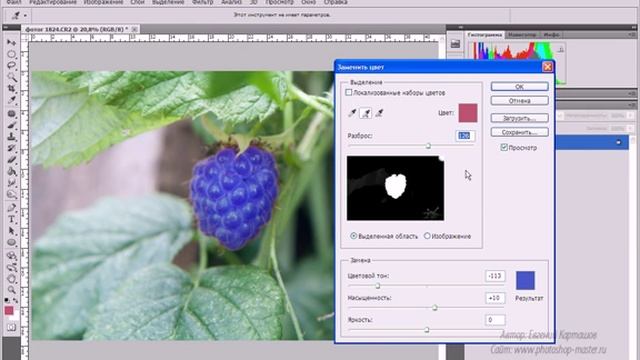Viewport: 640px width, 360px height.
Task: Select the 3D Object Rotate tool
Action: pos(11,256)
